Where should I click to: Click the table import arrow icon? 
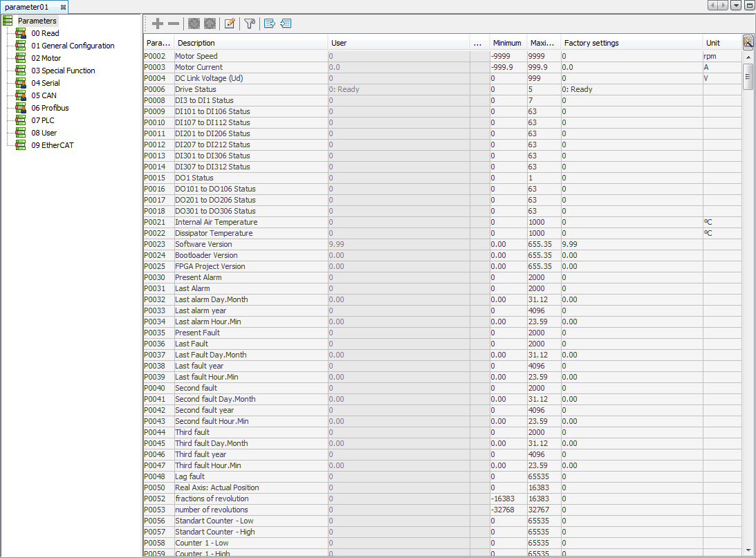(286, 24)
